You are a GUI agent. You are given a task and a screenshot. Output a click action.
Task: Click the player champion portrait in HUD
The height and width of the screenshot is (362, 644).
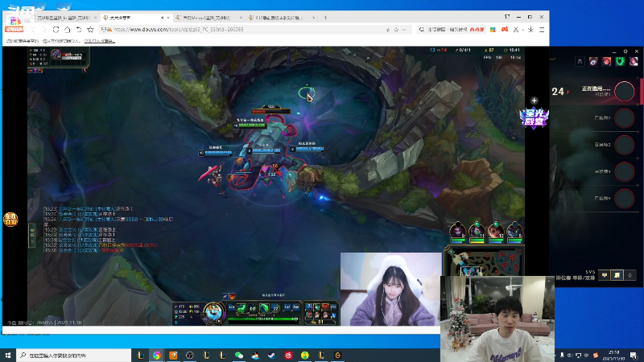coord(213,313)
